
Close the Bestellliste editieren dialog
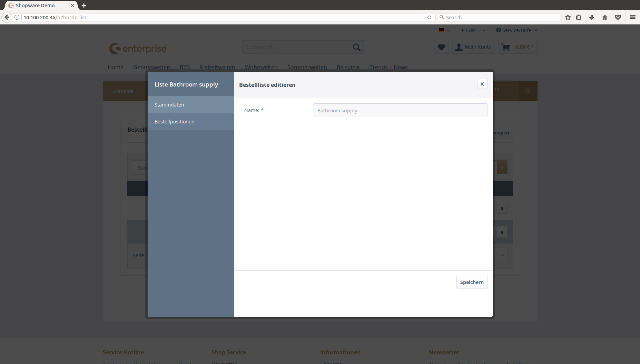click(482, 84)
